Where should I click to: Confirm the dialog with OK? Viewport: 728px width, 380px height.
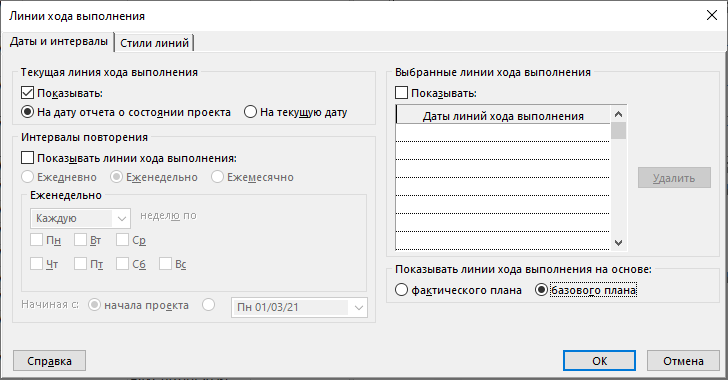point(599,361)
